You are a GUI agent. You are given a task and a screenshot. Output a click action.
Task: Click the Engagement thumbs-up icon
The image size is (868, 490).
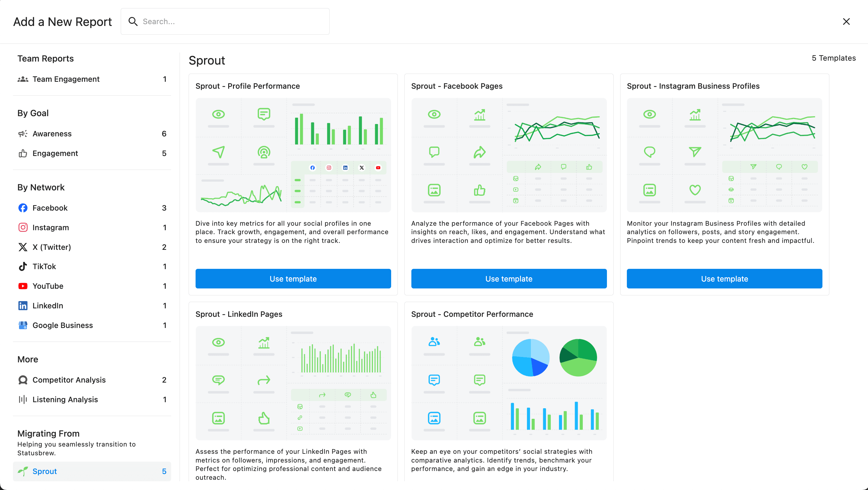click(x=23, y=153)
